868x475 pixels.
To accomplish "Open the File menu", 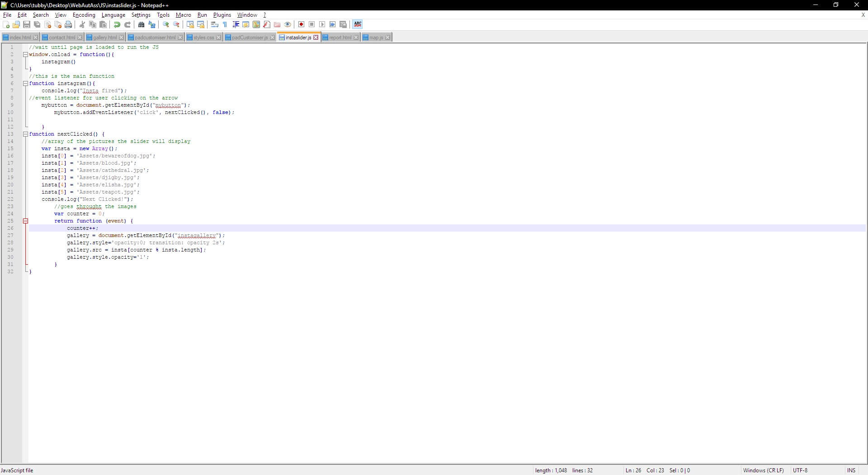I will (7, 15).
